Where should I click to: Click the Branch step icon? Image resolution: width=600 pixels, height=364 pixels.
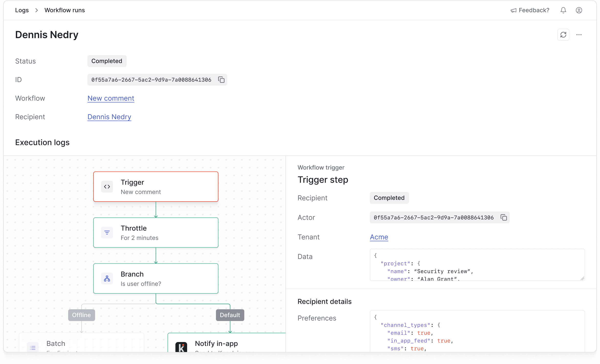click(x=107, y=278)
